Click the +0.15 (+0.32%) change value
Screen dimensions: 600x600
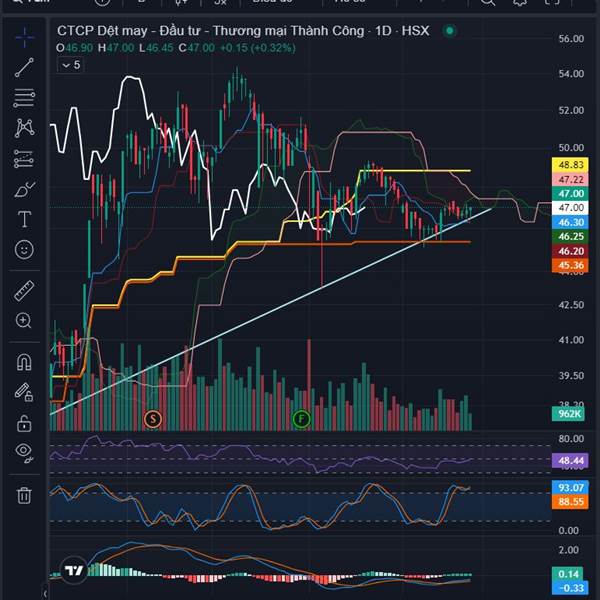[x=258, y=48]
